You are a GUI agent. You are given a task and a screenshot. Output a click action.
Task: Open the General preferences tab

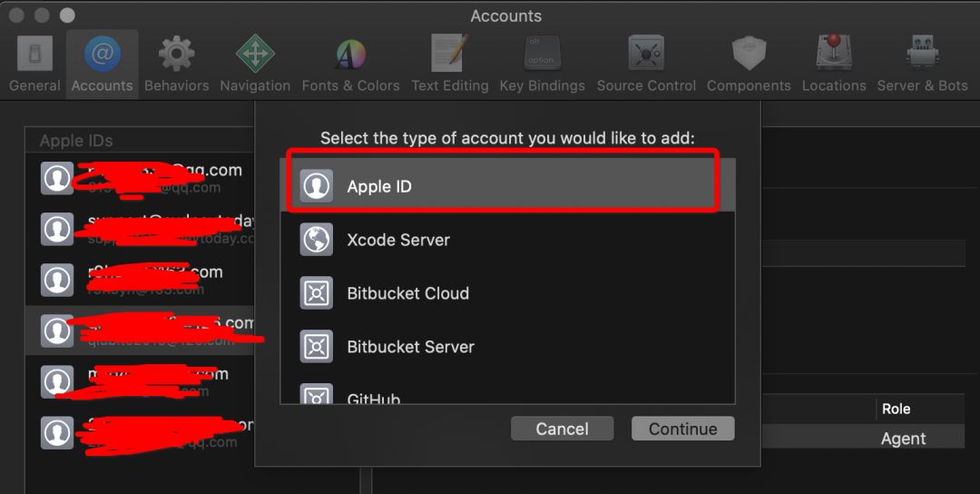(34, 64)
